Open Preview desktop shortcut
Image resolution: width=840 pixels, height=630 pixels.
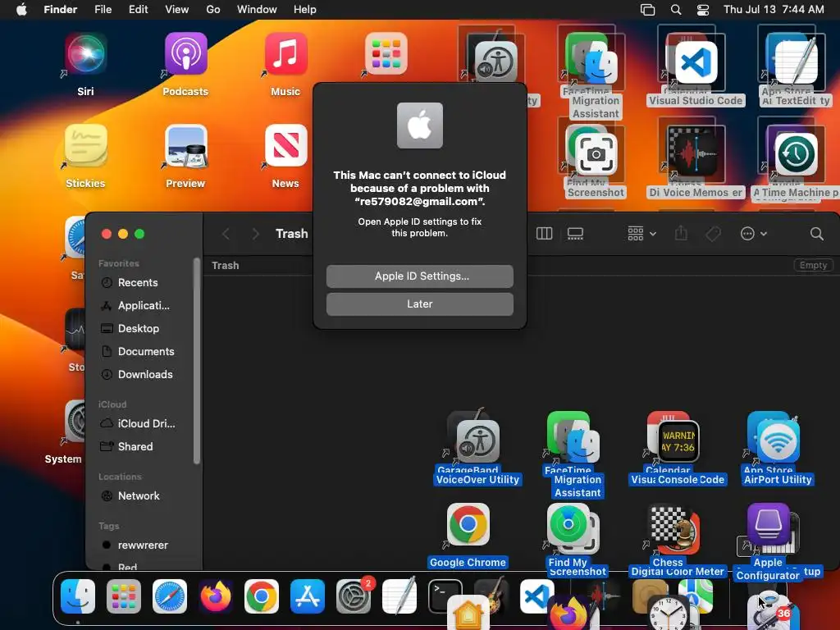click(185, 146)
